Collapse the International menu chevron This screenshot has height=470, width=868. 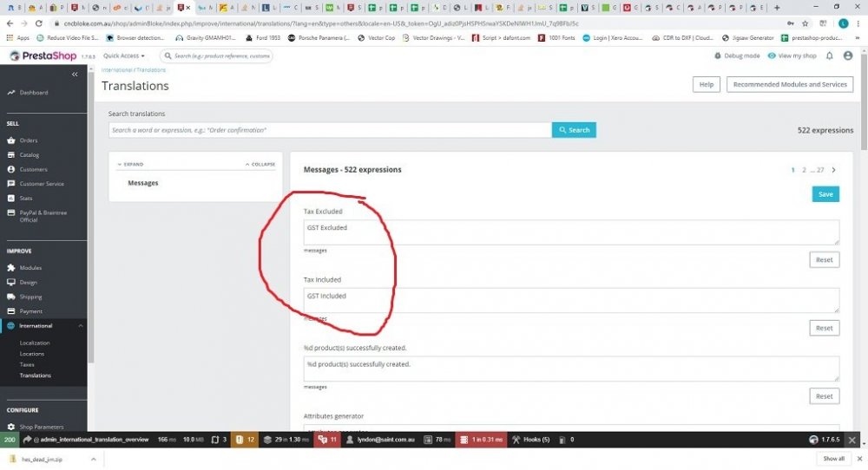[x=80, y=326]
